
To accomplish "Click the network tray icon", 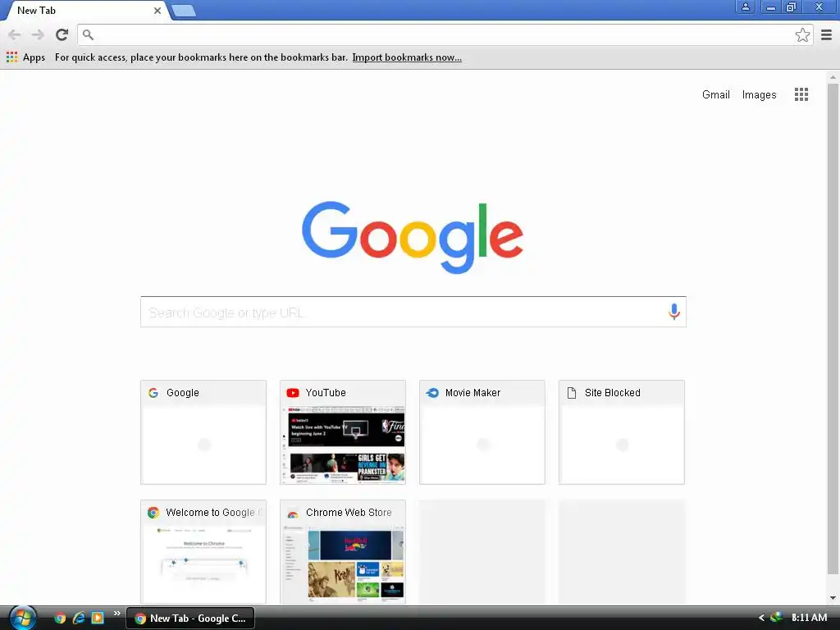I will [776, 617].
